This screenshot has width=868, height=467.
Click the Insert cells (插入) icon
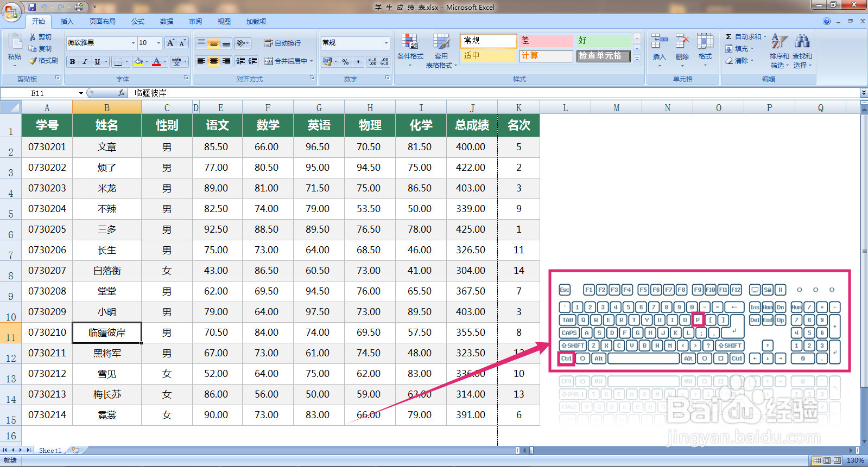pyautogui.click(x=659, y=42)
